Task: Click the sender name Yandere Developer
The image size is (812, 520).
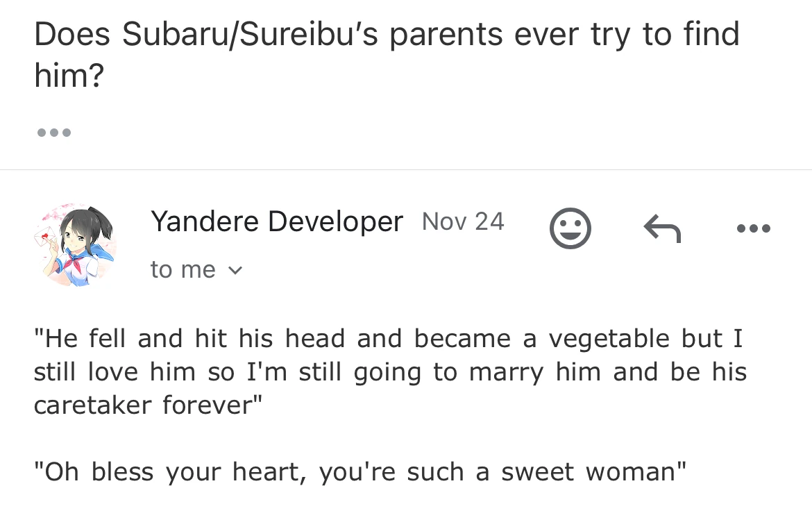Action: point(277,221)
